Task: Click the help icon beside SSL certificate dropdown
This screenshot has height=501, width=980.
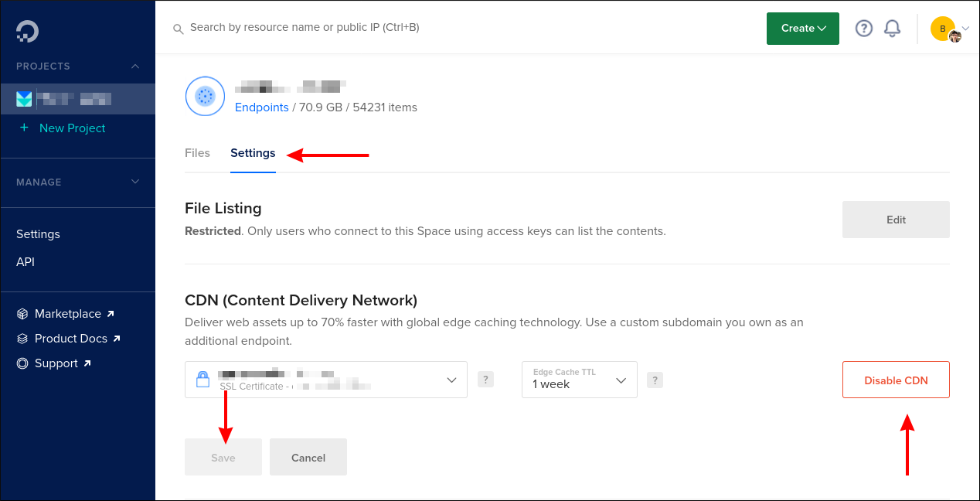Action: [485, 379]
